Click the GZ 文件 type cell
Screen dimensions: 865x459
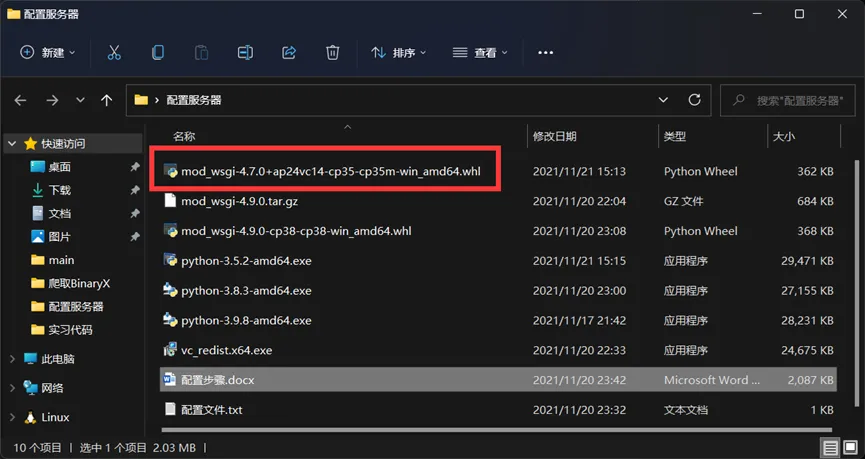tap(684, 201)
